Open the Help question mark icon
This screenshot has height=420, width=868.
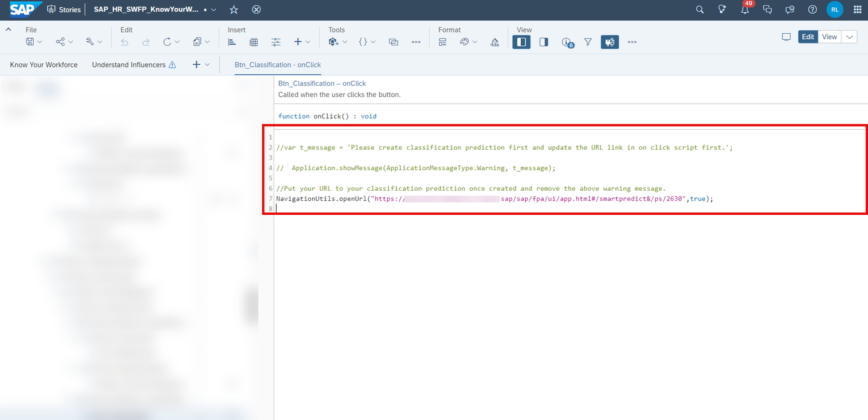(x=813, y=10)
